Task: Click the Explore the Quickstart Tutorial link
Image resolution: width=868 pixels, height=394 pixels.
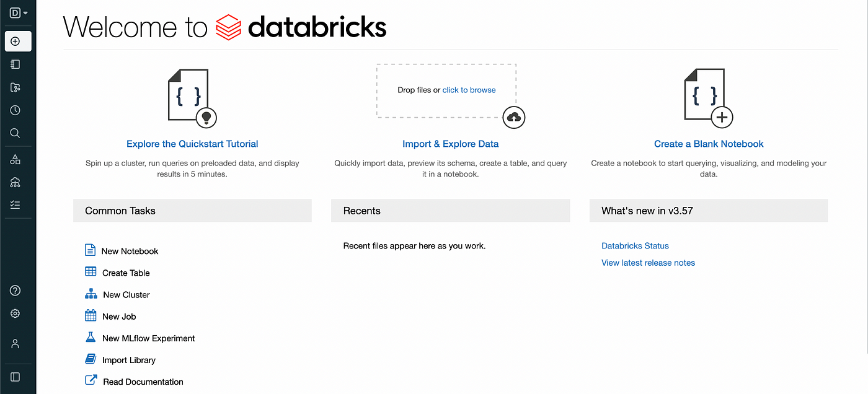Action: pyautogui.click(x=192, y=144)
